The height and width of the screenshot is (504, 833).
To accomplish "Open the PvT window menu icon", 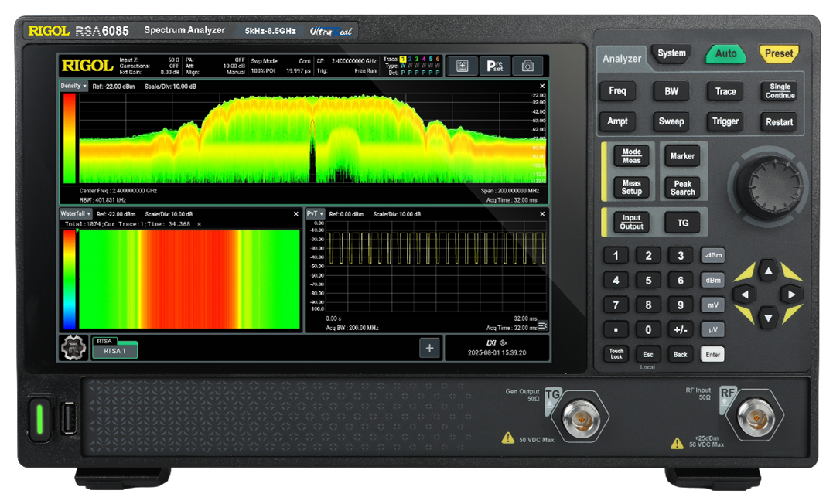I will 542,325.
